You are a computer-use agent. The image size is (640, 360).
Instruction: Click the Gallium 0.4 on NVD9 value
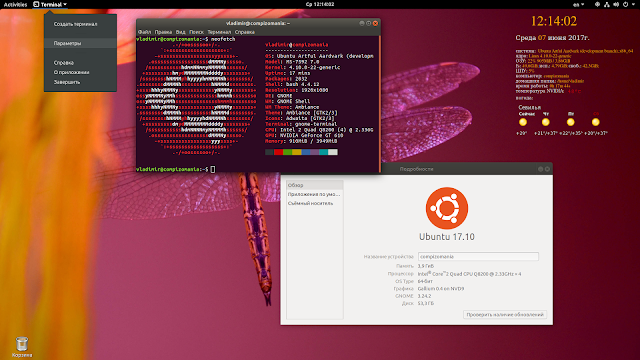(x=441, y=289)
